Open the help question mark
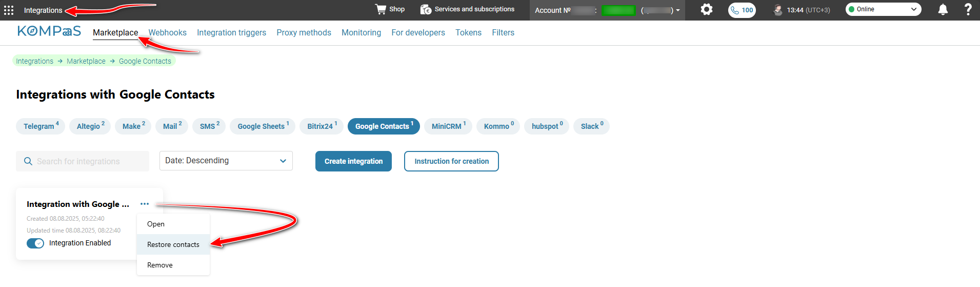The image size is (980, 287). pyautogui.click(x=968, y=9)
